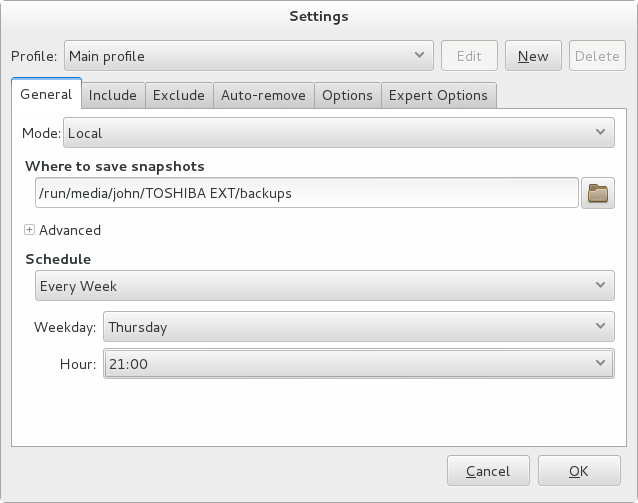Click the folder browse icon

(x=597, y=193)
